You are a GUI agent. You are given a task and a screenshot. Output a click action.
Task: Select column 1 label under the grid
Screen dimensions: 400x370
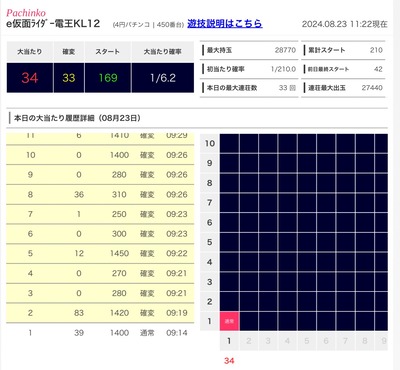coord(229,341)
